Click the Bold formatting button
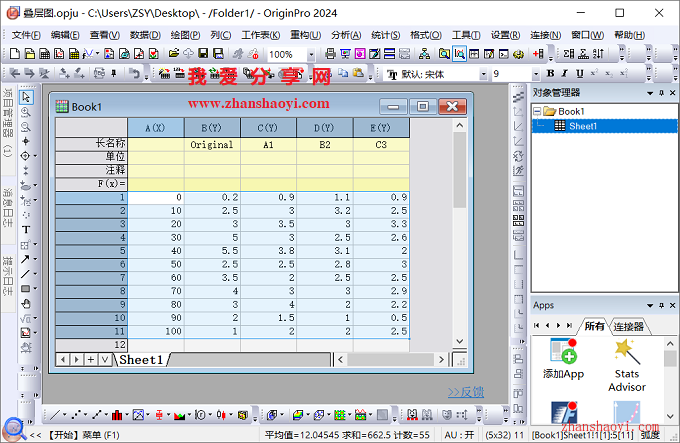 [x=550, y=73]
